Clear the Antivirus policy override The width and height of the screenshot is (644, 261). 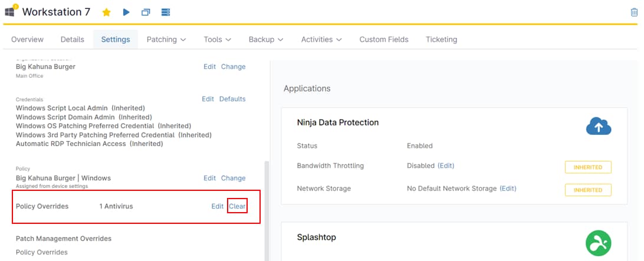pyautogui.click(x=237, y=206)
